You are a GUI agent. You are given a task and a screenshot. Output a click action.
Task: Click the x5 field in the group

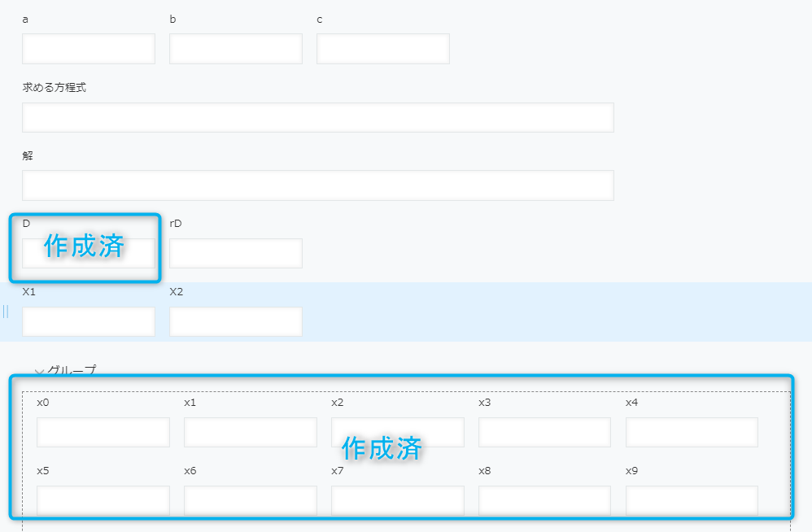click(x=103, y=500)
